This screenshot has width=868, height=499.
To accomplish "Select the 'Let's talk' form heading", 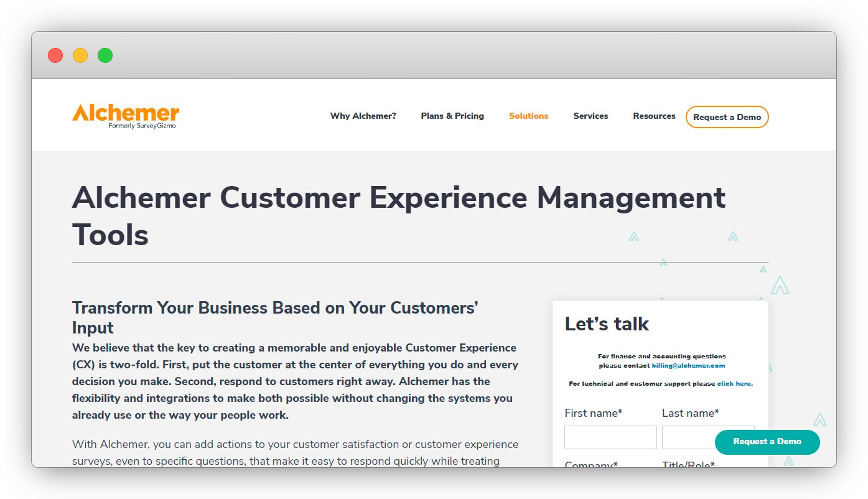I will click(607, 324).
